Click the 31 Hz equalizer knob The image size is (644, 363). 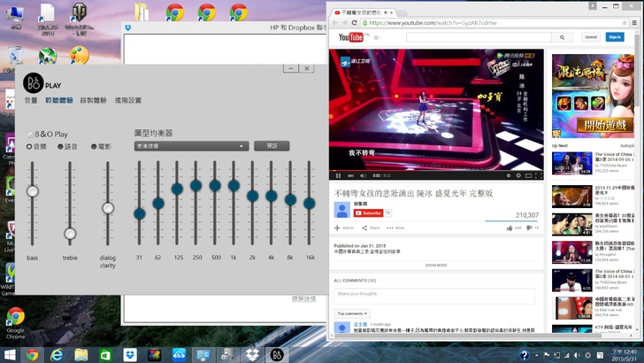(x=139, y=213)
